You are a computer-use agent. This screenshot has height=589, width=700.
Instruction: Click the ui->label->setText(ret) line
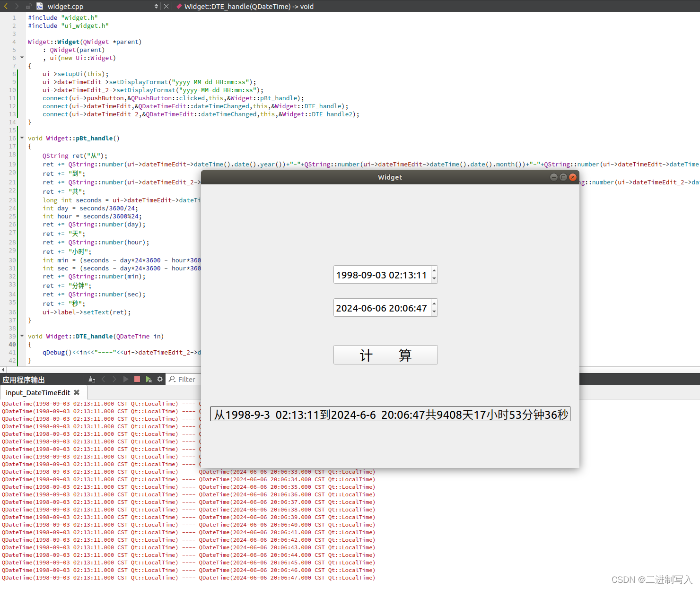(x=87, y=312)
